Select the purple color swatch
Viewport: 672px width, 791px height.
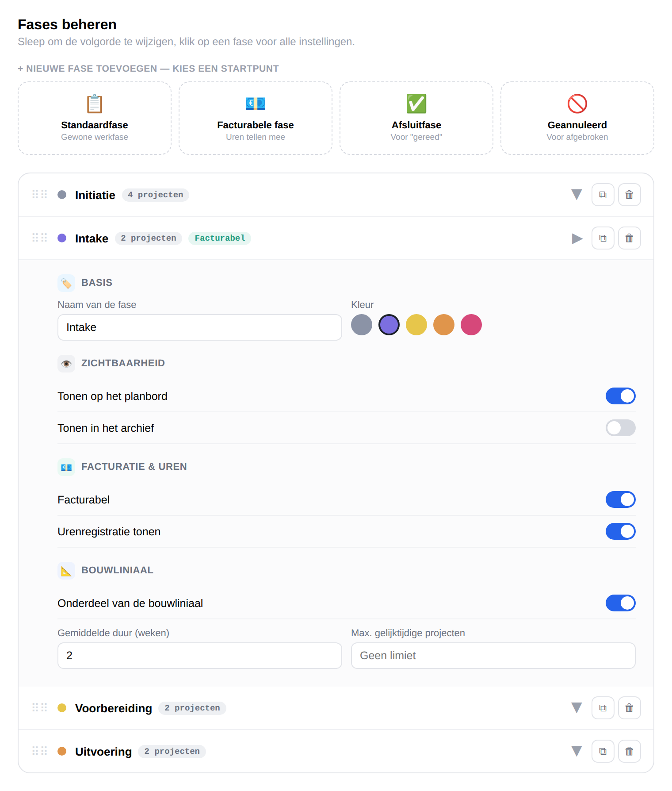pyautogui.click(x=389, y=325)
